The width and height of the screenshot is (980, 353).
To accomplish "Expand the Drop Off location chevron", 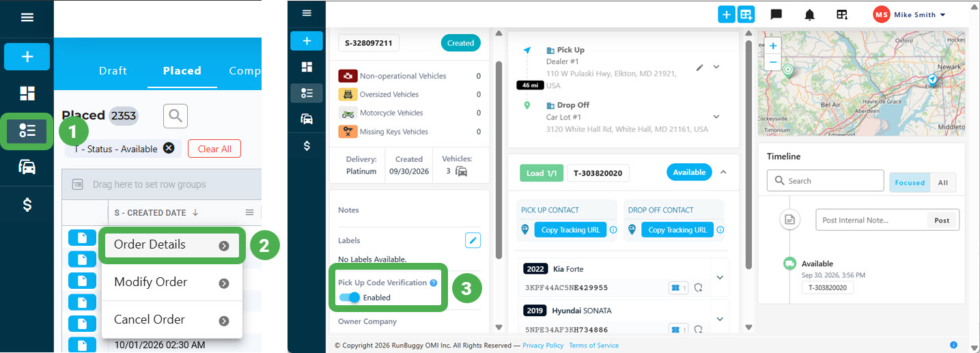I will 716,117.
